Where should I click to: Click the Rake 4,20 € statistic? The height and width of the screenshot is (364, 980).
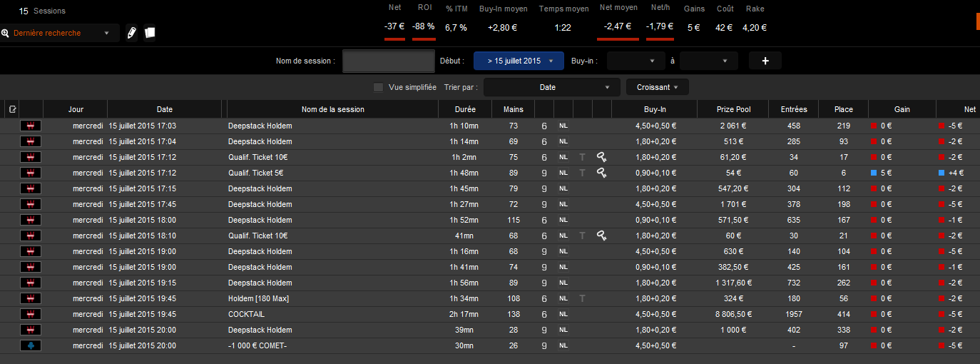point(755,28)
